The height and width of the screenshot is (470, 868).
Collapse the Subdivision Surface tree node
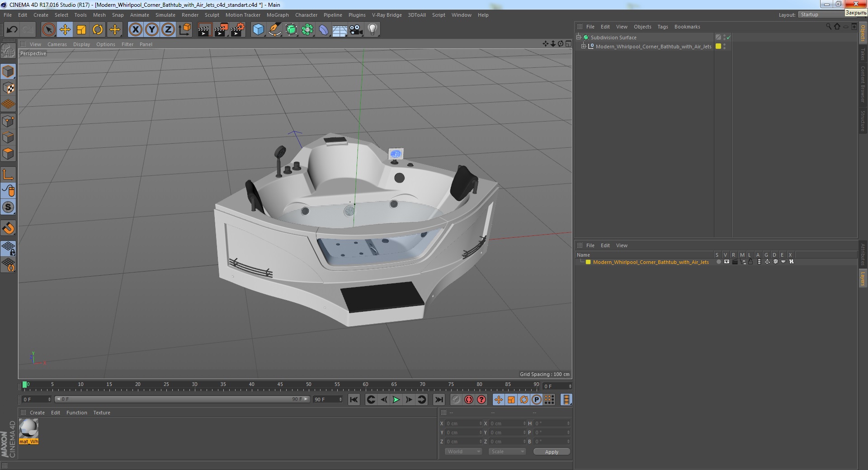tap(578, 37)
